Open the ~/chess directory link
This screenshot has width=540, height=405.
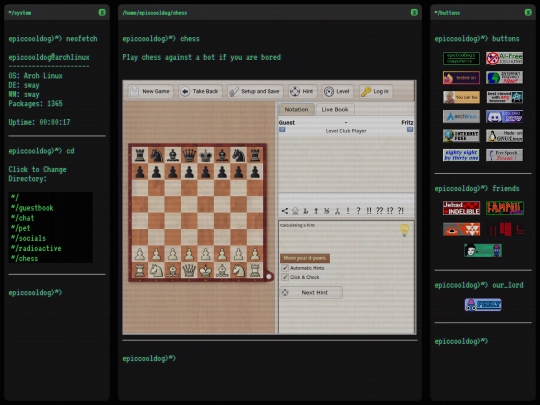[x=24, y=258]
